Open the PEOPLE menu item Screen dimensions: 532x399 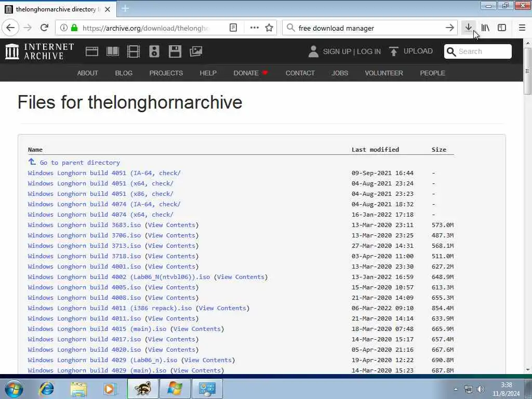pyautogui.click(x=432, y=73)
